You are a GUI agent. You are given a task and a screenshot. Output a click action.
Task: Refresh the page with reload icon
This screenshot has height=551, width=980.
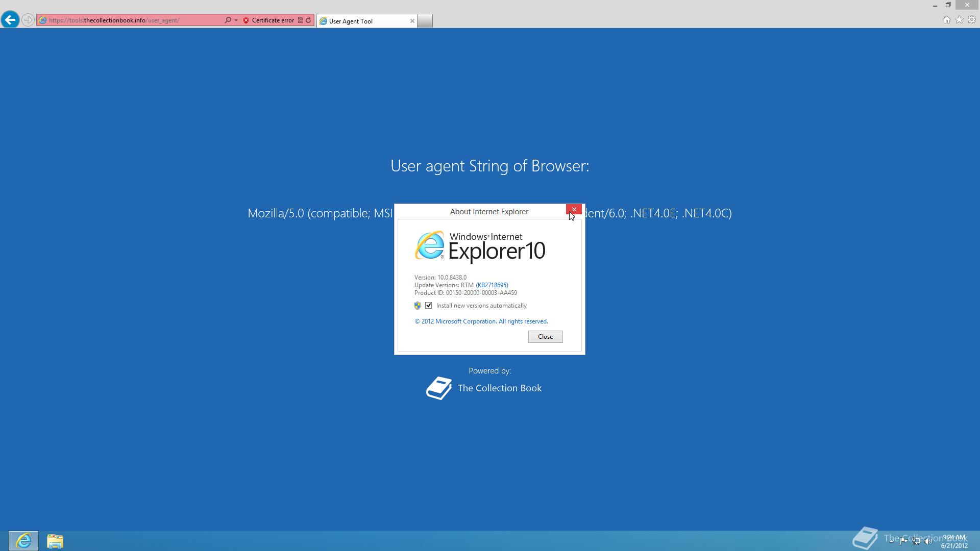308,20
